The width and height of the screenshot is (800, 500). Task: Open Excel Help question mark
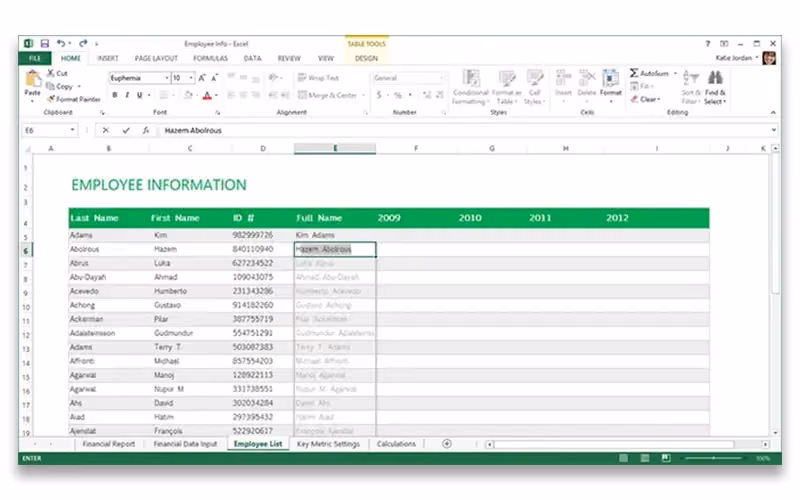point(708,43)
